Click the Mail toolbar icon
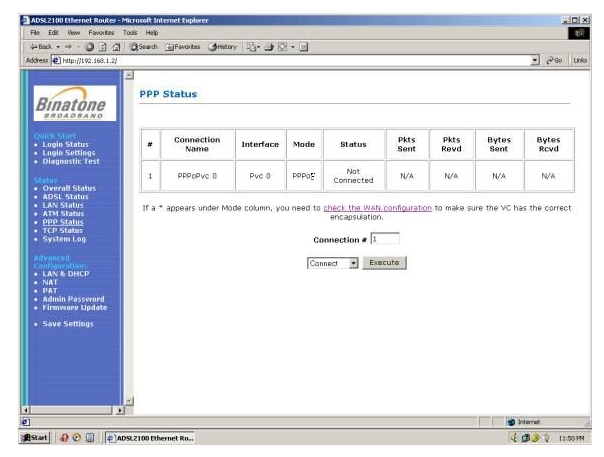Viewport: 604px width, 457px height. [251, 47]
